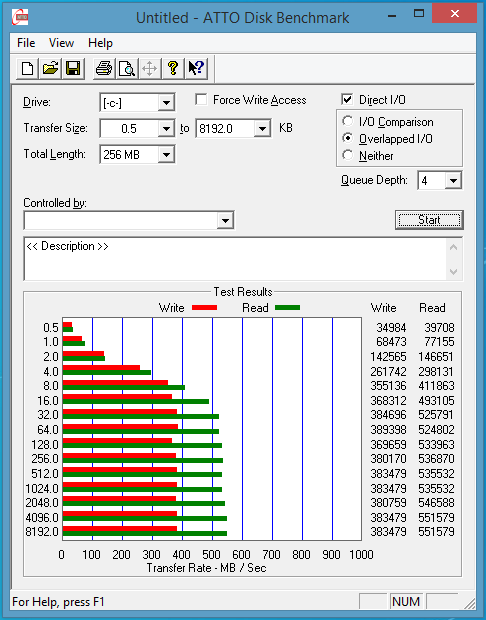Image resolution: width=486 pixels, height=620 pixels.
Task: Open the File menu
Action: [26, 43]
